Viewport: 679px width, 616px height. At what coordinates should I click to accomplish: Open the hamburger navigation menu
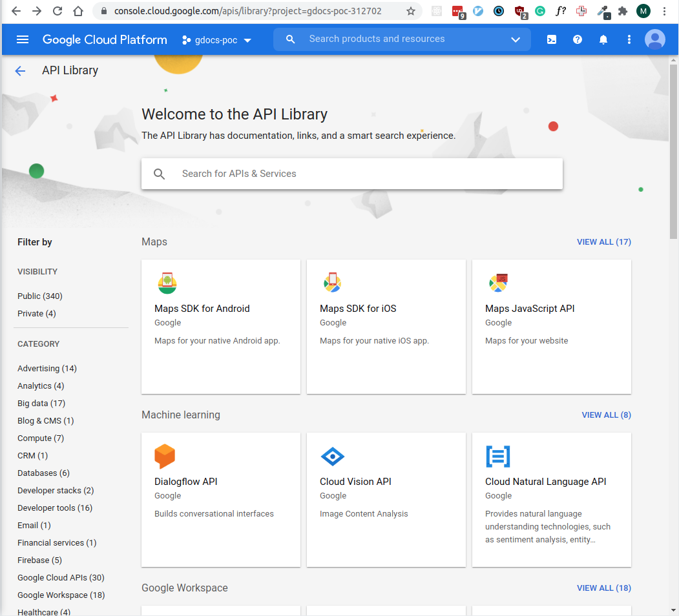point(23,40)
